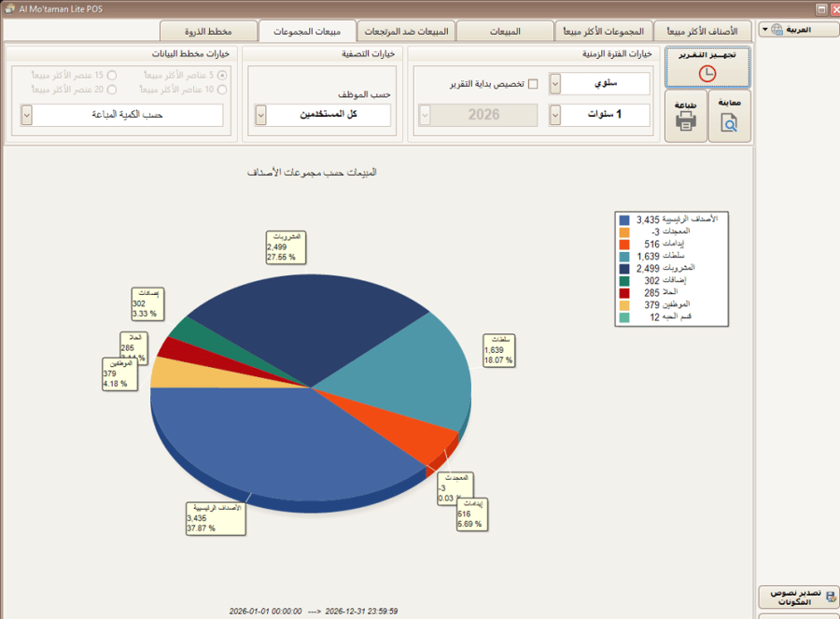Viewport: 840px width, 619px height.
Task: Click the تصدير نصوص المكونات button
Action: click(799, 597)
